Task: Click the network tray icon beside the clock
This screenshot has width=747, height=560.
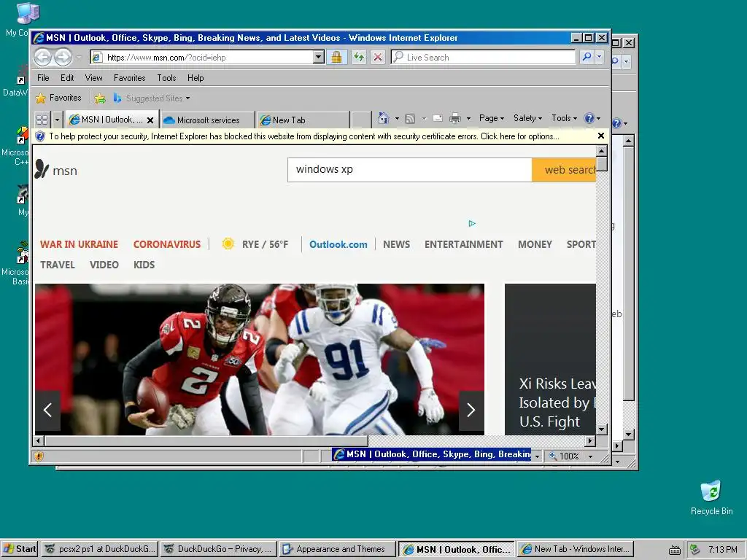Action: click(695, 549)
